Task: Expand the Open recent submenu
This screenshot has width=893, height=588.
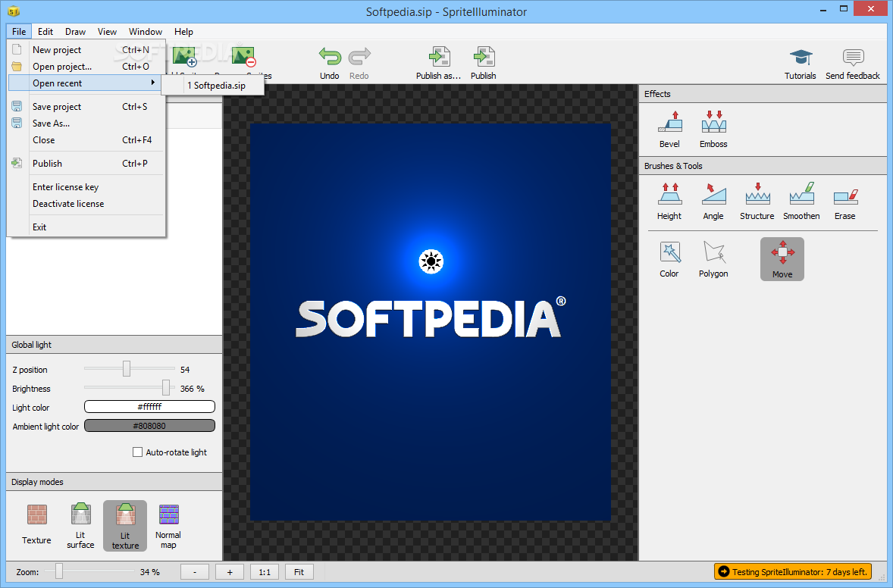Action: [86, 83]
